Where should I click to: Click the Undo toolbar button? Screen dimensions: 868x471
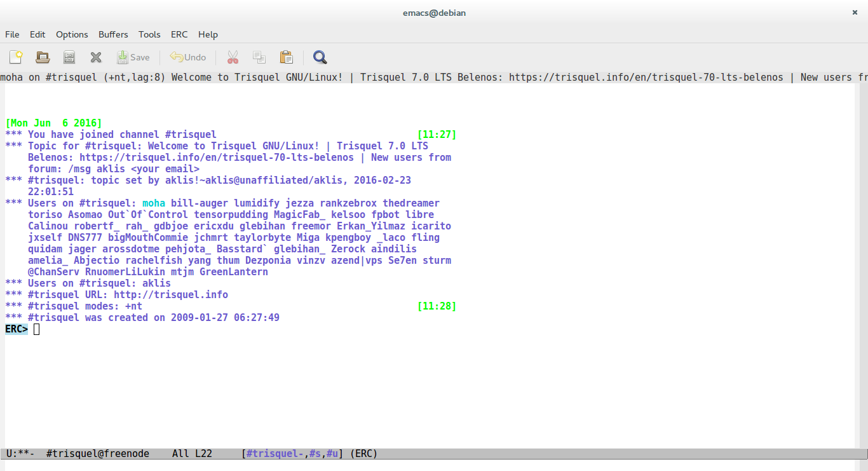tap(187, 57)
